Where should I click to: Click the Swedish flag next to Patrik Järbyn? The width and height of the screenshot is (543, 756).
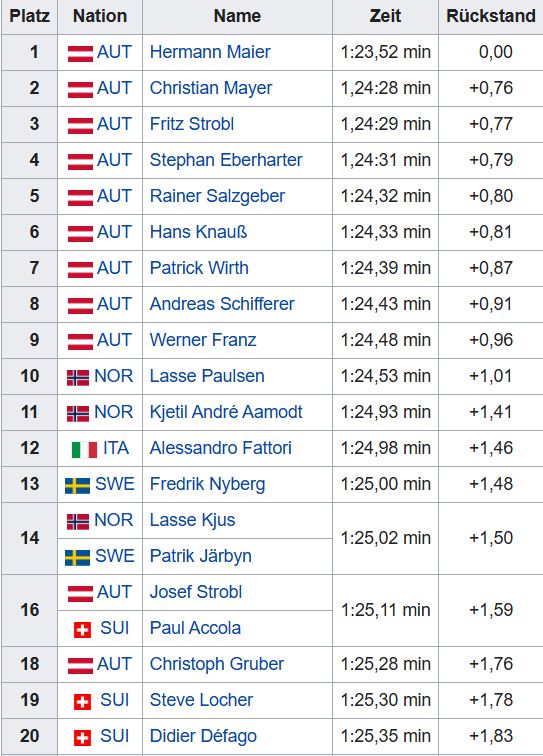[x=77, y=557]
